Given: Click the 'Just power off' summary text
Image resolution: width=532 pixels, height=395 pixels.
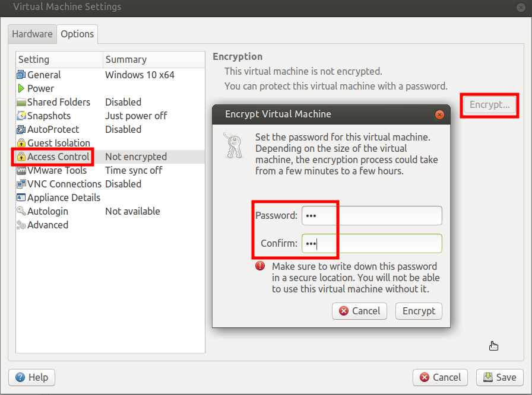Looking at the screenshot, I should tap(136, 116).
